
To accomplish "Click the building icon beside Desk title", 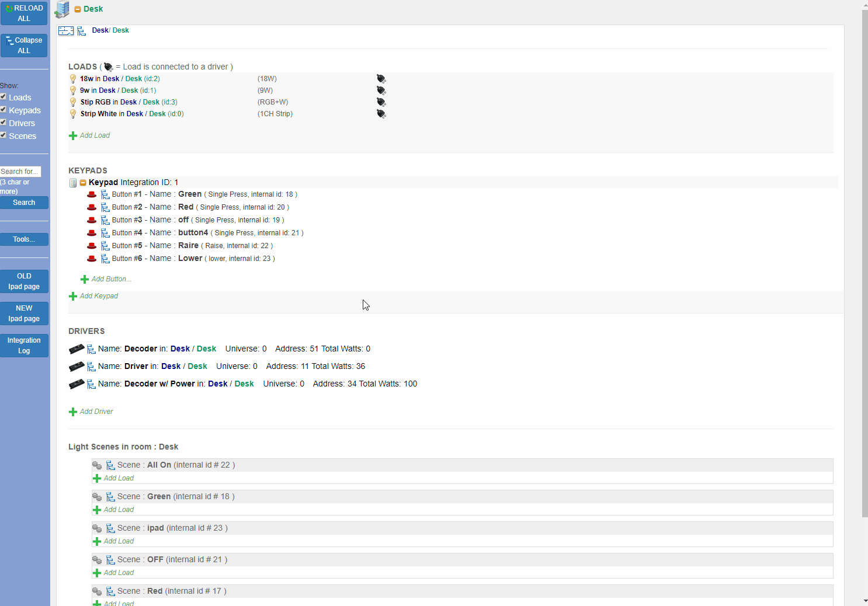I will (x=62, y=9).
